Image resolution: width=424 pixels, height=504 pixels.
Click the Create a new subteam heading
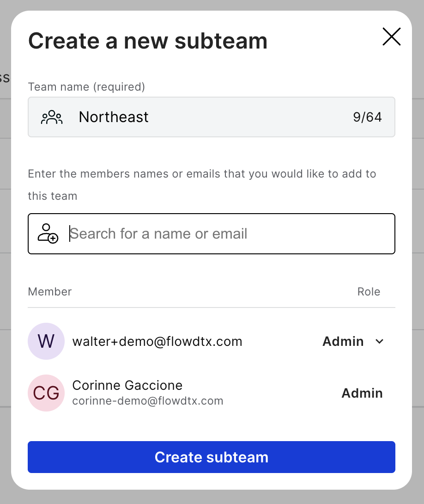148,41
